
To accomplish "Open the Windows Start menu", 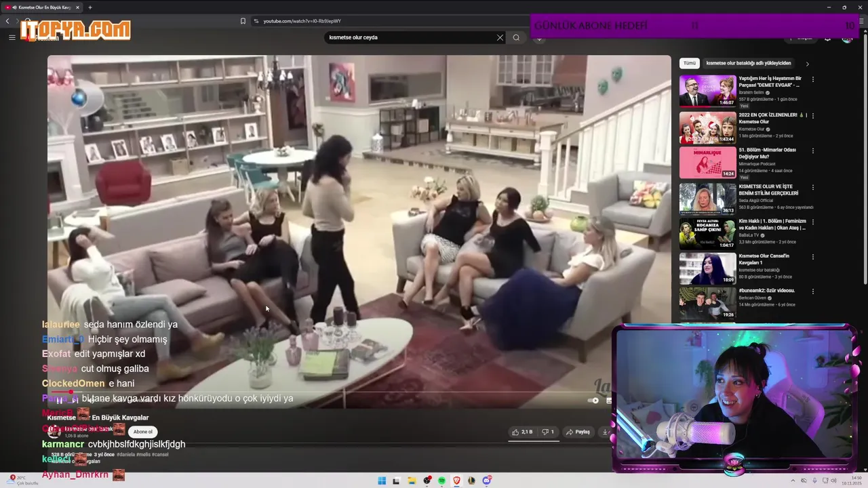I will point(382,481).
